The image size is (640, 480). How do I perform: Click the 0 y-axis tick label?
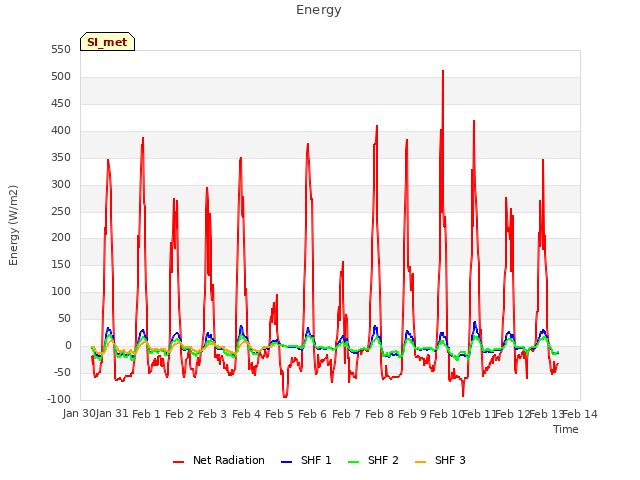click(x=68, y=345)
